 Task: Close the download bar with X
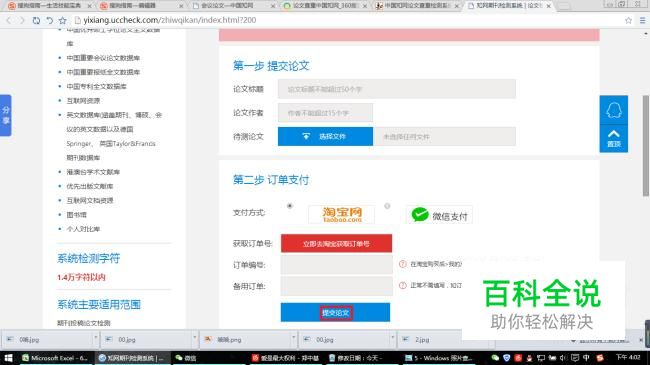[641, 340]
